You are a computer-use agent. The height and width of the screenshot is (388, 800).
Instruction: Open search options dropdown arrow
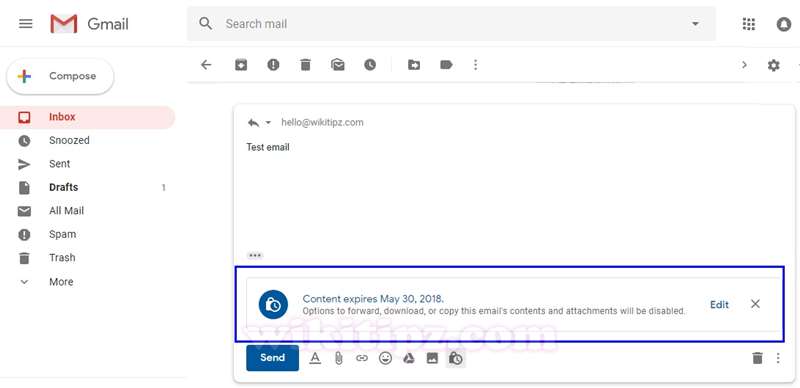[695, 24]
